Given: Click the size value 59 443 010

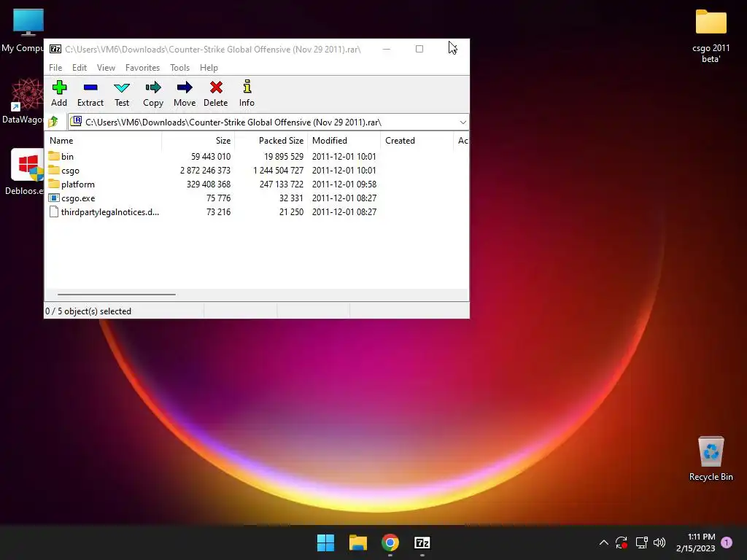Looking at the screenshot, I should click(211, 157).
